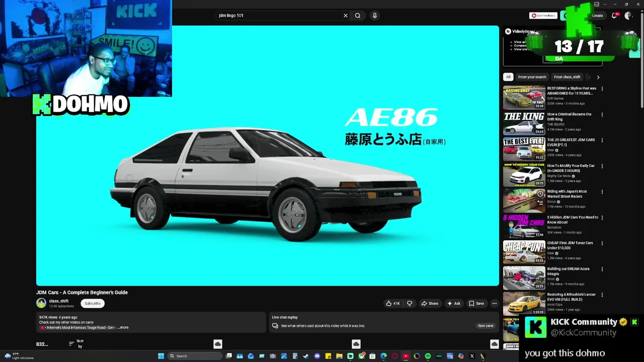Click the magnifier search button
The height and width of the screenshot is (362, 644).
(358, 16)
